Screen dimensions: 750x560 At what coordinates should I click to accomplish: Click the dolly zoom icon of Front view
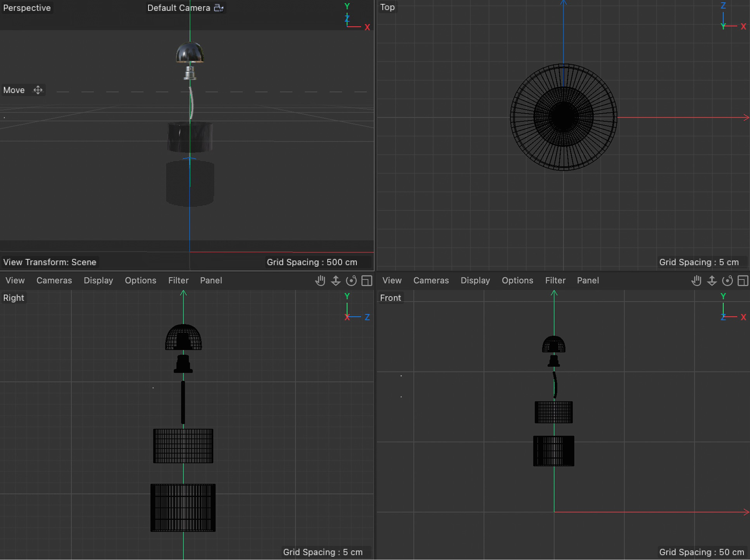click(x=712, y=281)
